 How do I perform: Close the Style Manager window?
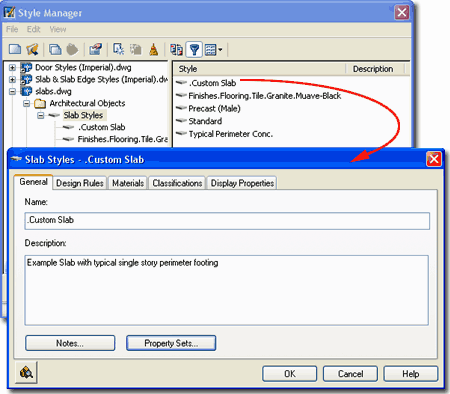point(402,13)
